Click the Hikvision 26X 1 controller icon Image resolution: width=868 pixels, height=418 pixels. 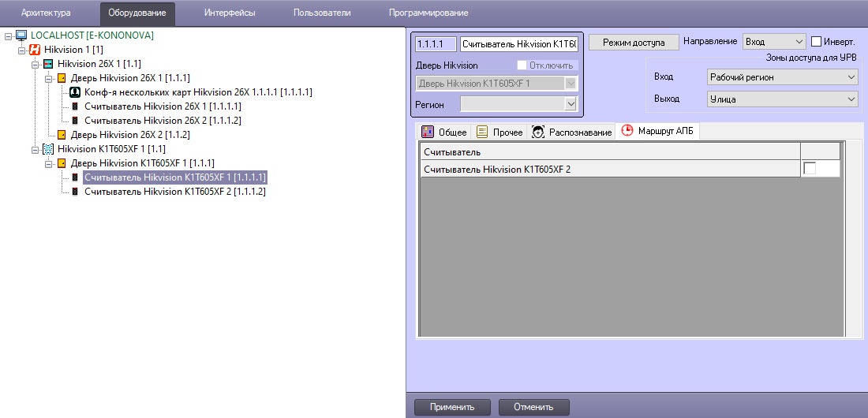pyautogui.click(x=48, y=64)
